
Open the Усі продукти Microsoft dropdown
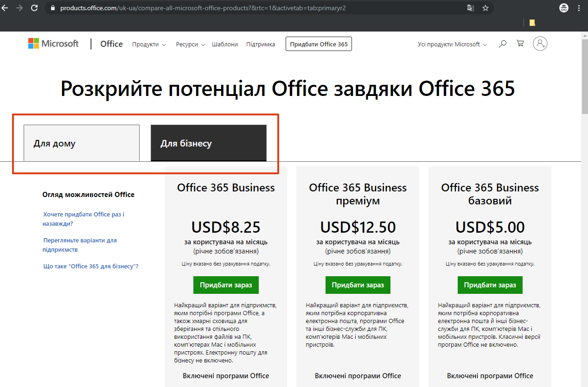(x=452, y=44)
